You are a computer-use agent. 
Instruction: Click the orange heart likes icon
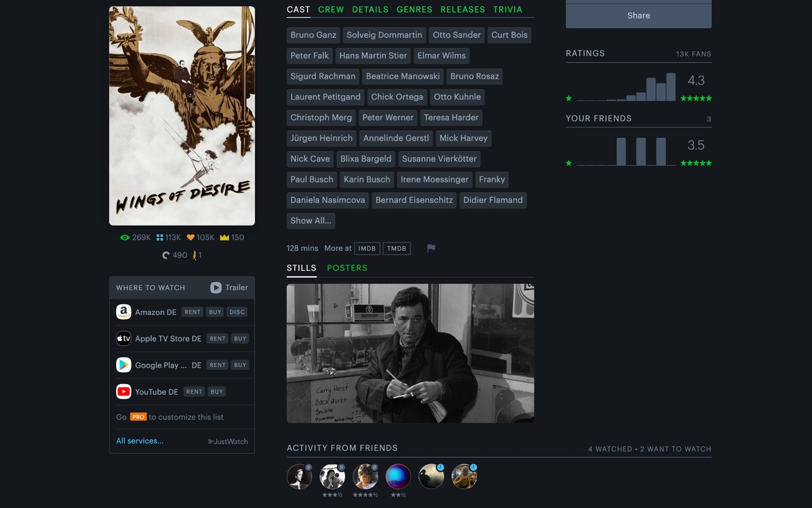click(x=190, y=237)
